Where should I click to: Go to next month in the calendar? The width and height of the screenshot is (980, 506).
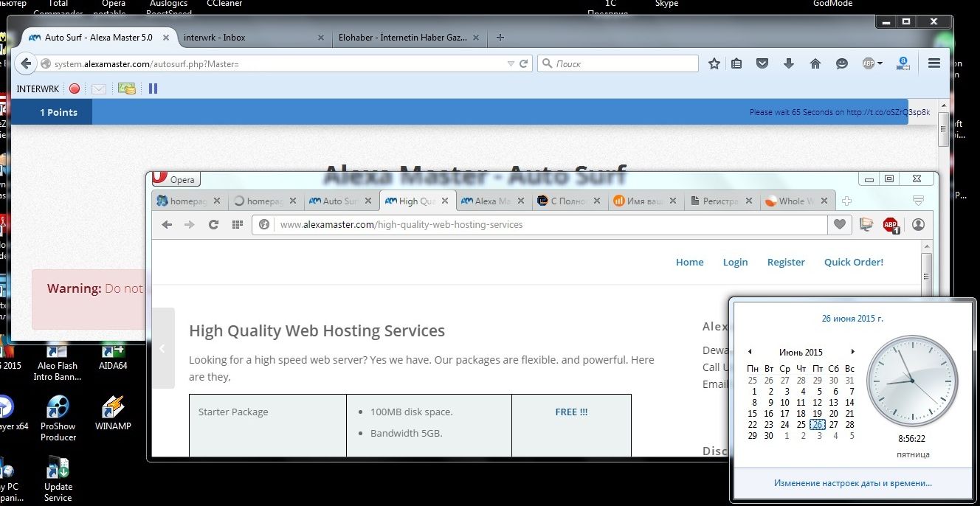852,352
